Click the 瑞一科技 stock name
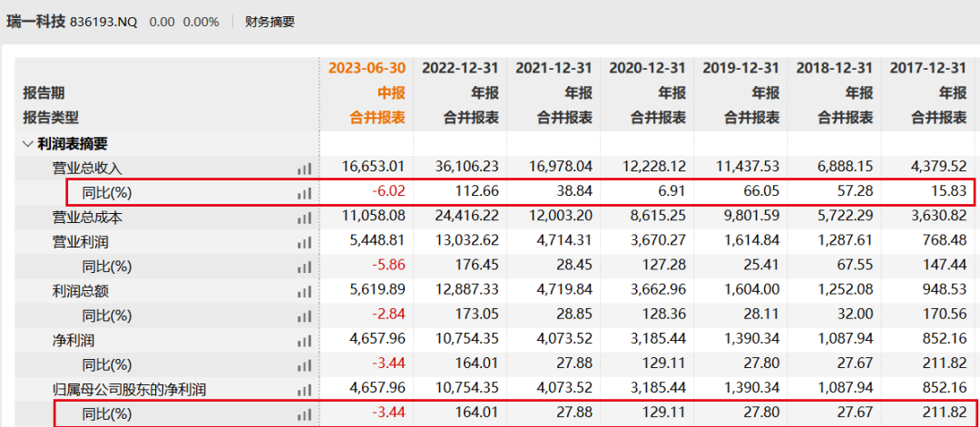The width and height of the screenshot is (980, 427). click(35, 22)
